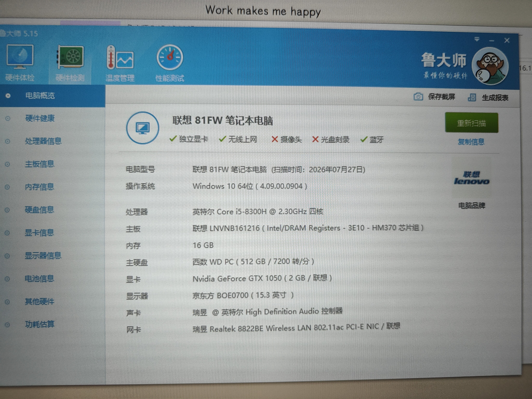Click the Windows 10 64位 operating system value
The width and height of the screenshot is (532, 399).
click(250, 186)
